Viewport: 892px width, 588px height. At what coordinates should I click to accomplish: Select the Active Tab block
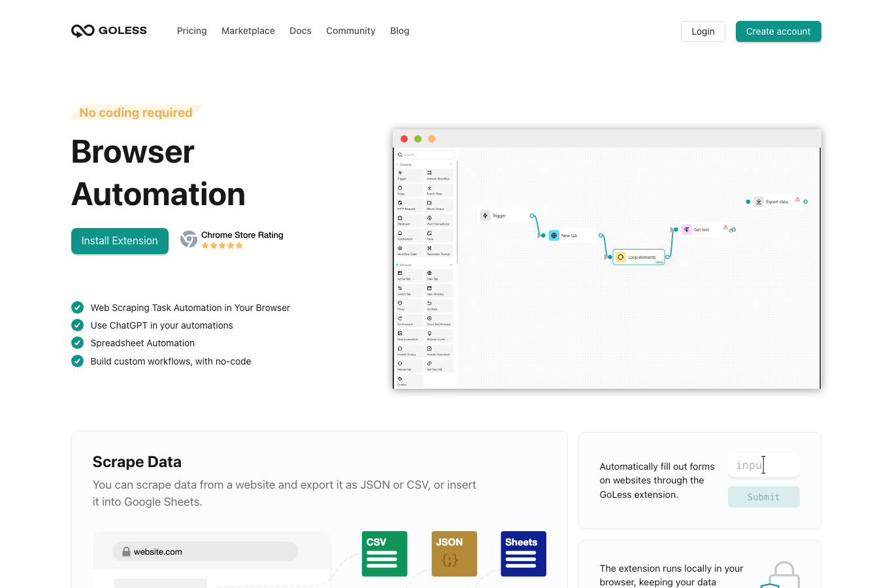click(410, 276)
